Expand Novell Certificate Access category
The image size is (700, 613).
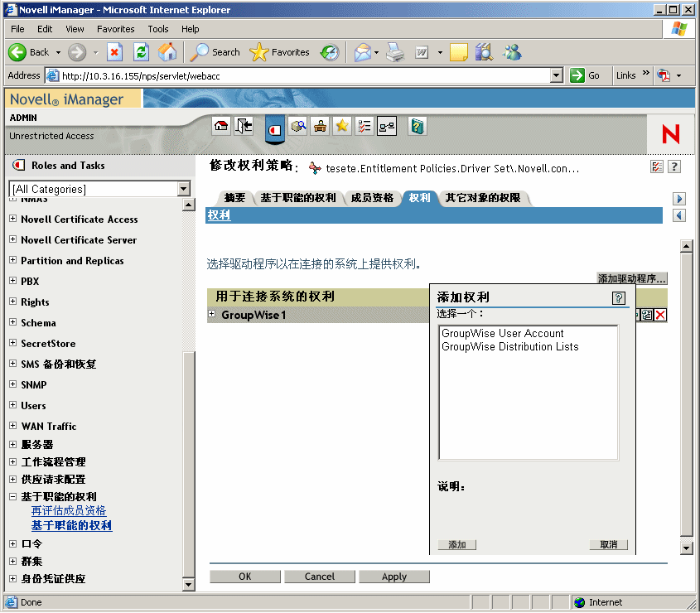pyautogui.click(x=13, y=219)
